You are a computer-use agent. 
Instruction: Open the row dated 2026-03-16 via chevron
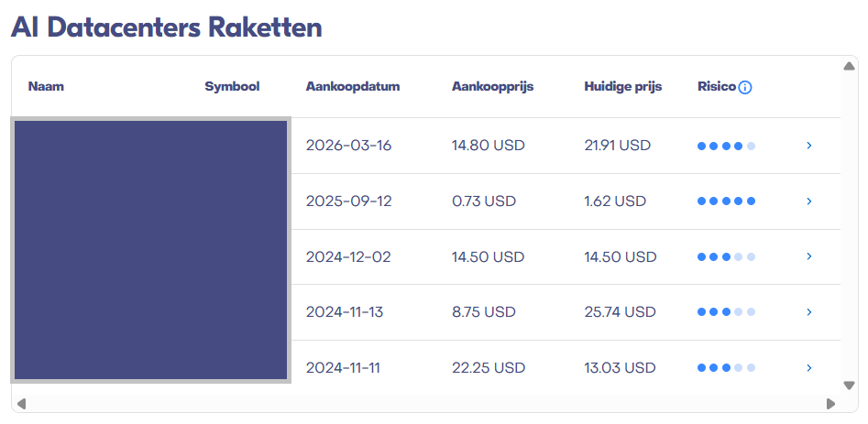[809, 146]
